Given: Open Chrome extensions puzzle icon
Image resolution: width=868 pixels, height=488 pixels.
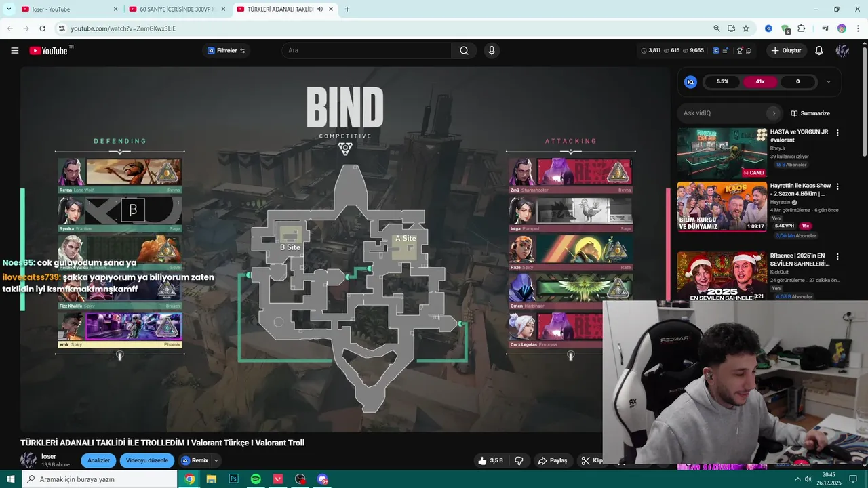Looking at the screenshot, I should [x=802, y=28].
